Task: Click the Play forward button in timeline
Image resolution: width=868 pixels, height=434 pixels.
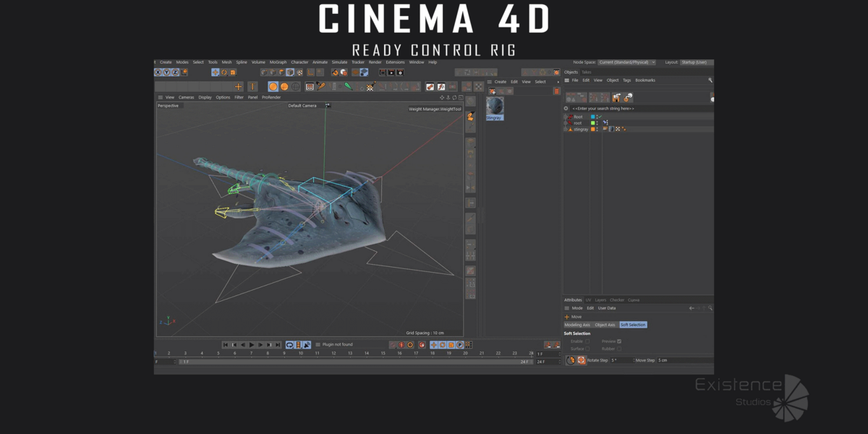Action: click(252, 345)
